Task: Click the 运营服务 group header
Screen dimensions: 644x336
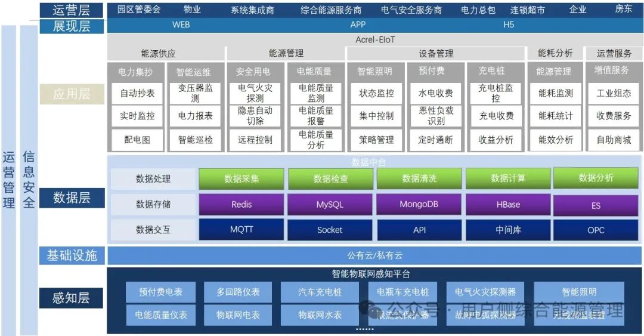Action: (614, 54)
